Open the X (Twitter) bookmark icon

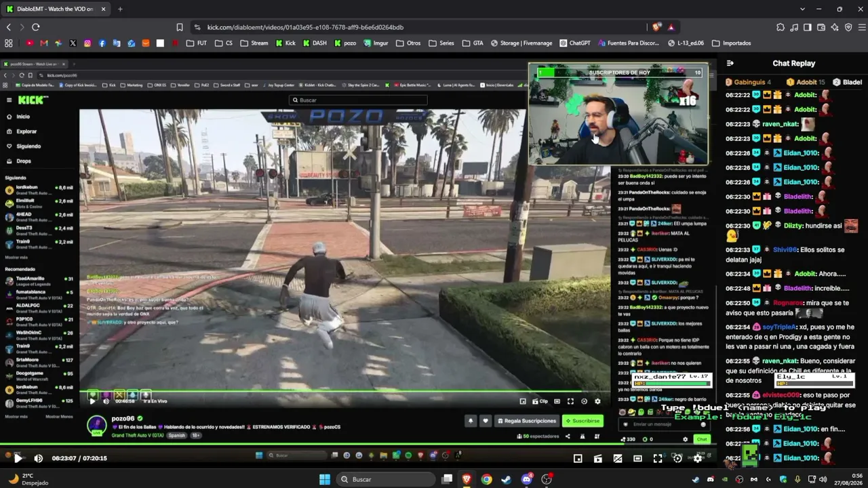click(x=73, y=43)
